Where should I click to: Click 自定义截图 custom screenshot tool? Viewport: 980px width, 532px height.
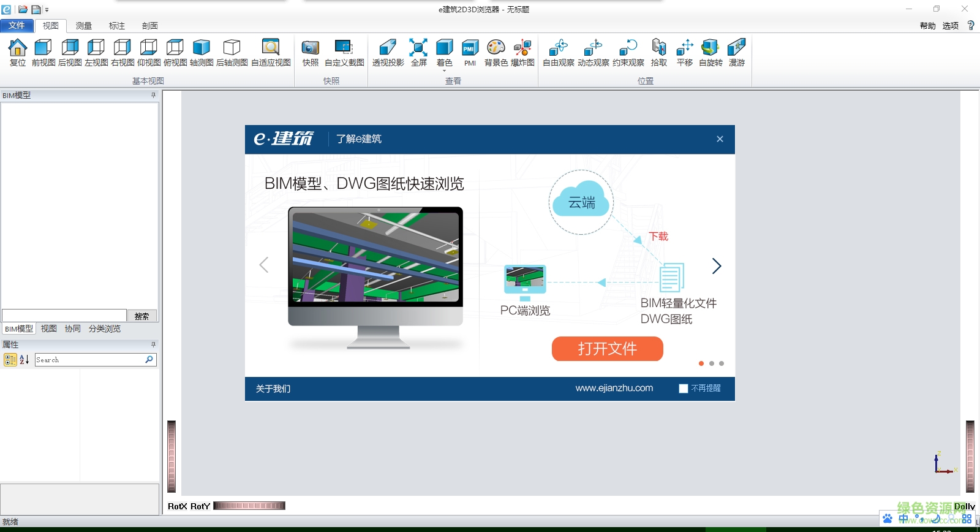(x=344, y=53)
